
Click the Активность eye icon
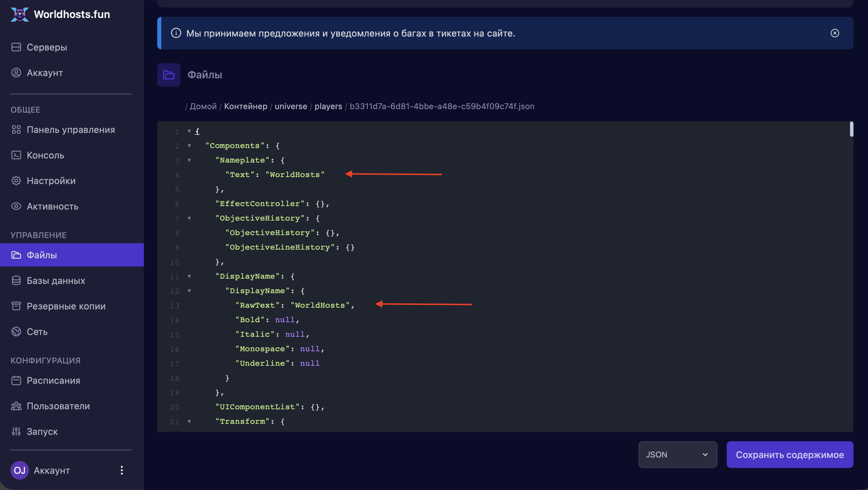pos(16,206)
